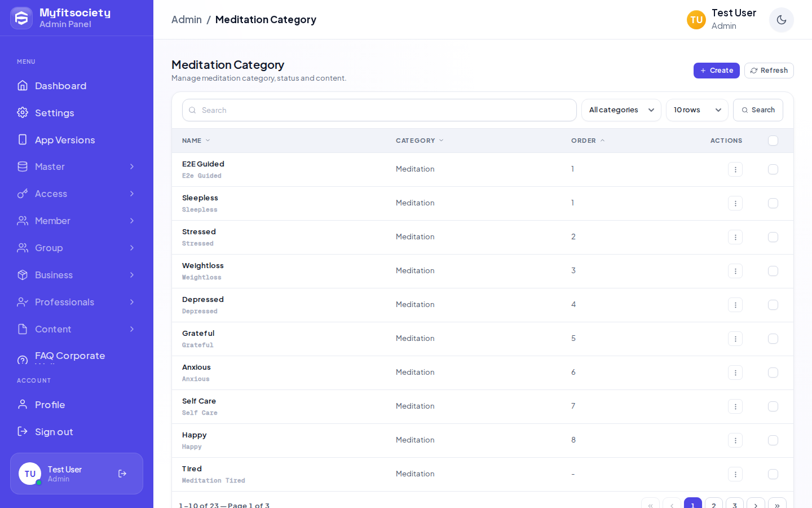Open actions menu for Grateful row
812x508 pixels.
tap(735, 339)
